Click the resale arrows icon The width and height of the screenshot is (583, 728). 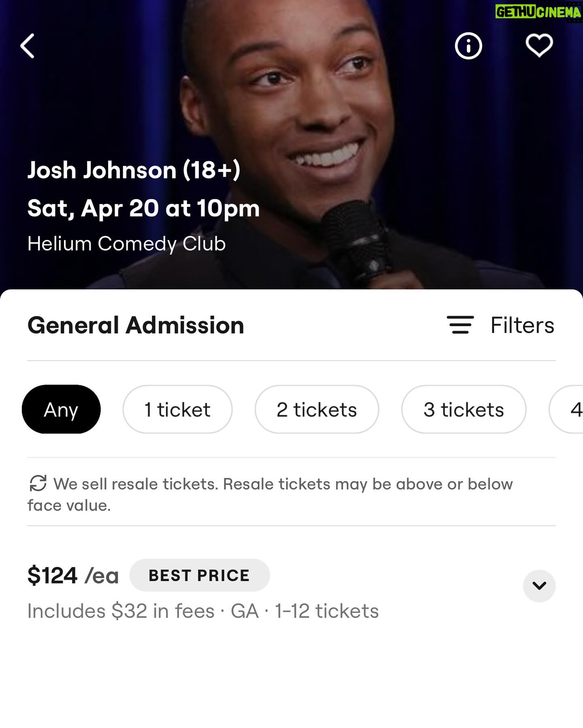click(x=38, y=483)
